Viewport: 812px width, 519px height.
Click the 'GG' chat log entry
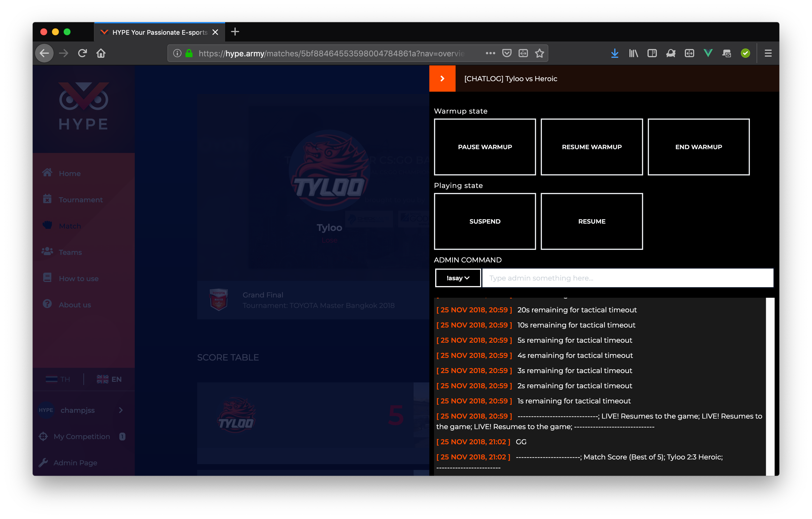pos(521,442)
